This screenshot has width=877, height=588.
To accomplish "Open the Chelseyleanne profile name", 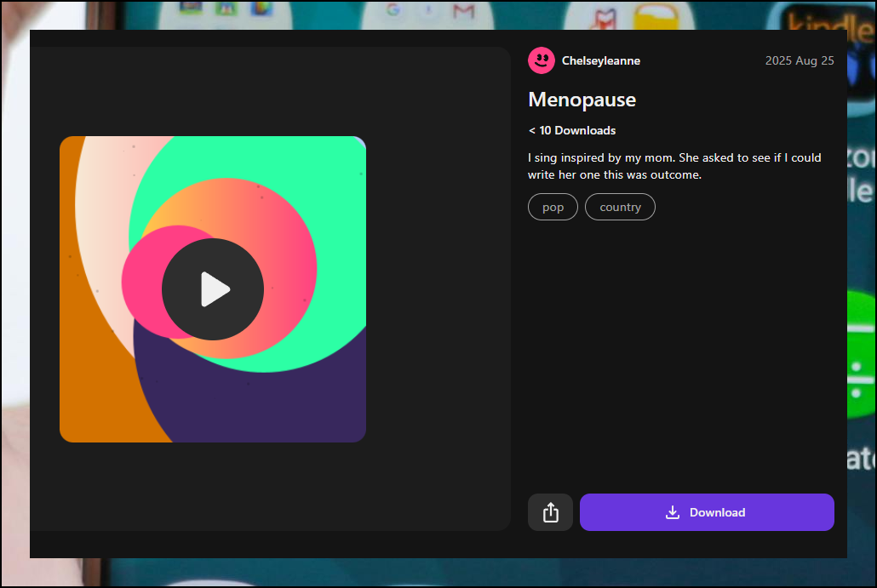I will pyautogui.click(x=600, y=61).
